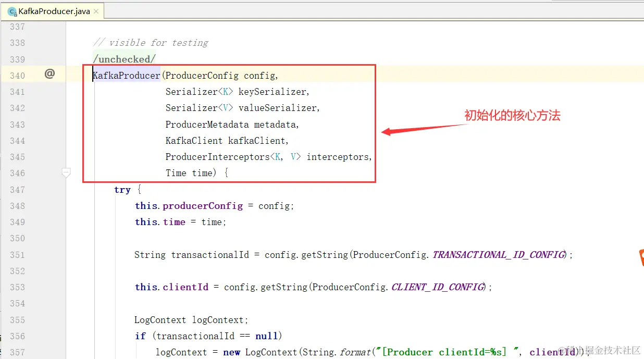
Task: Click the if keyword on line 356
Action: pyautogui.click(x=140, y=336)
